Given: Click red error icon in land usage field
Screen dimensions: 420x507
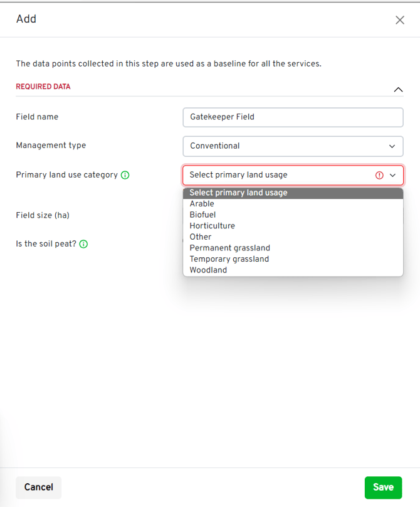Looking at the screenshot, I should 379,176.
